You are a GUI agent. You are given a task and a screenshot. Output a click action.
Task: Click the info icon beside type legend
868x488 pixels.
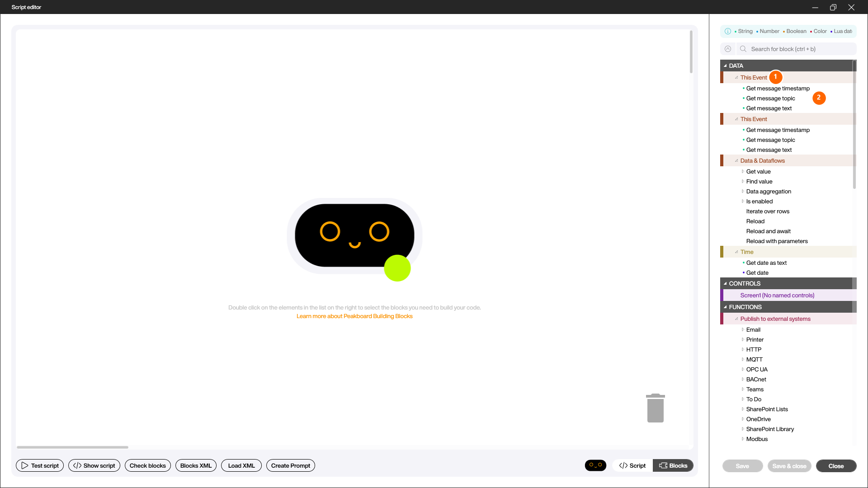click(728, 31)
